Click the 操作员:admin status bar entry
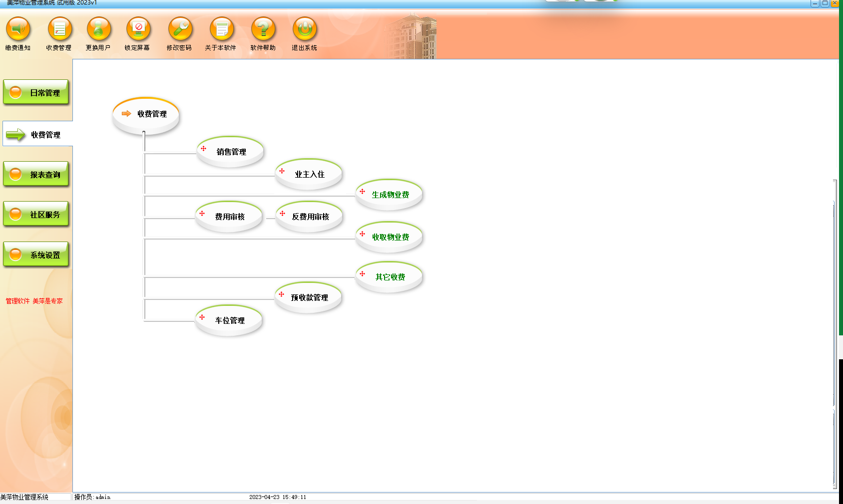This screenshot has height=504, width=843. 92,497
